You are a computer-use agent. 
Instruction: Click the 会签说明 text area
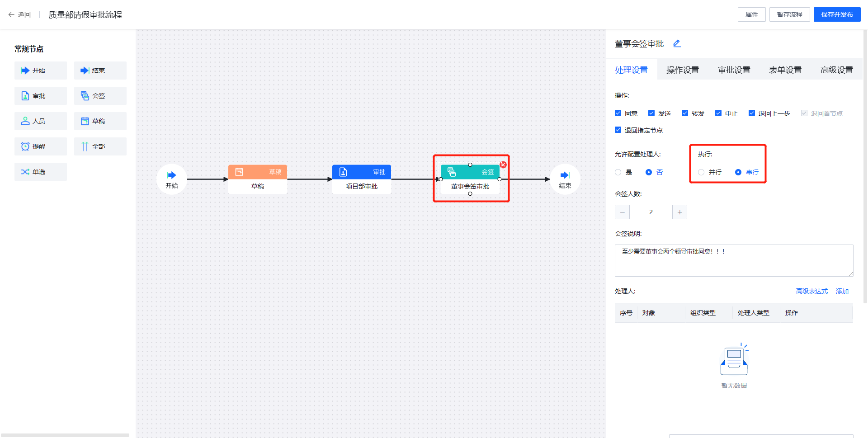734,260
